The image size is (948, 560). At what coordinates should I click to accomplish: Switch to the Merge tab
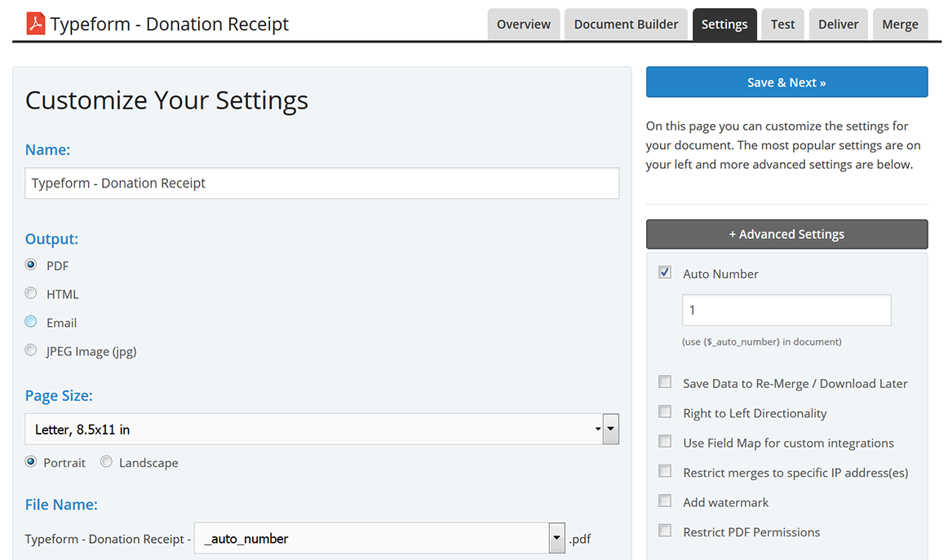[900, 24]
